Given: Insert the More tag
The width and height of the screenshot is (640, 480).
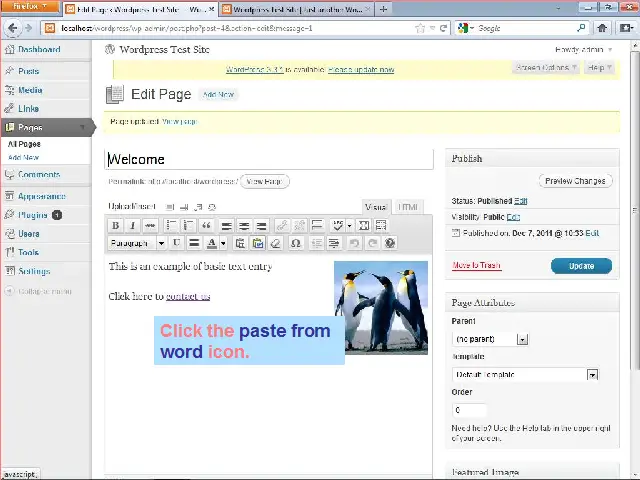Looking at the screenshot, I should pos(317,225).
